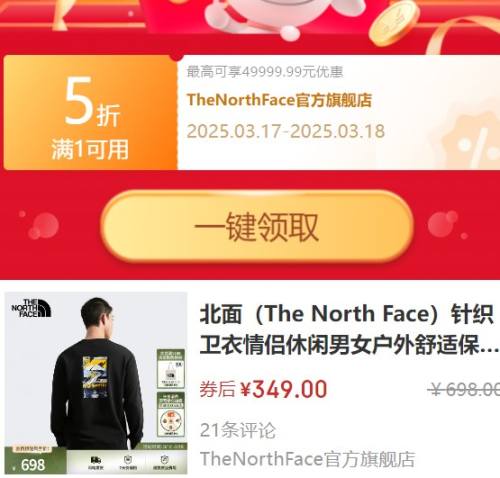Tap the crossed-out ¥698.00 original price
The height and width of the screenshot is (478, 500).
[464, 389]
